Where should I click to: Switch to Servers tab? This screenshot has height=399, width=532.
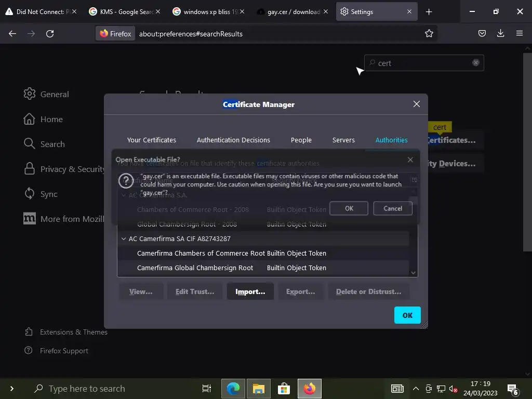pyautogui.click(x=343, y=140)
